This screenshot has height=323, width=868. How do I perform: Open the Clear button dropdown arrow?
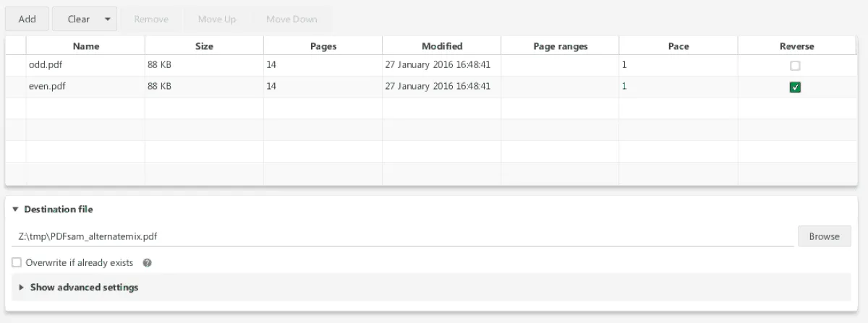pos(108,20)
